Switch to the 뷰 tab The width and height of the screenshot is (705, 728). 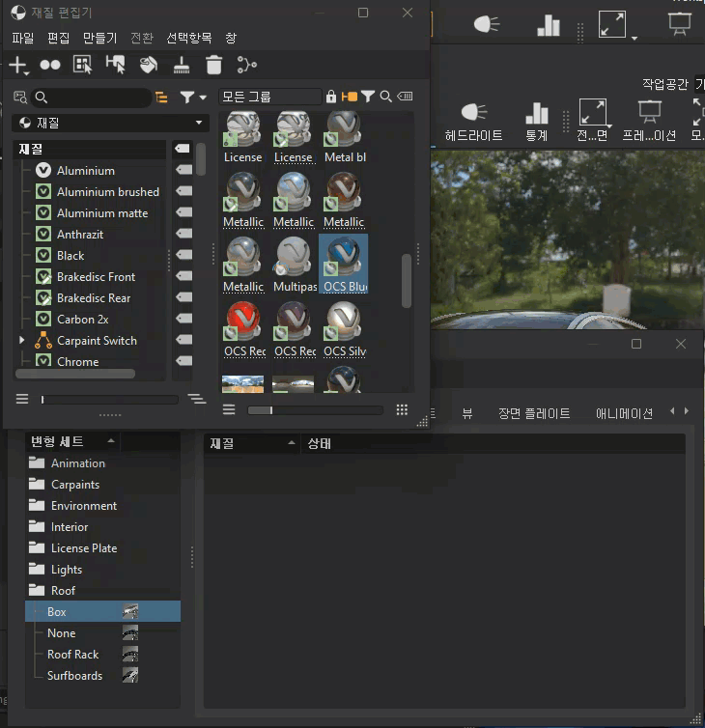coord(467,413)
